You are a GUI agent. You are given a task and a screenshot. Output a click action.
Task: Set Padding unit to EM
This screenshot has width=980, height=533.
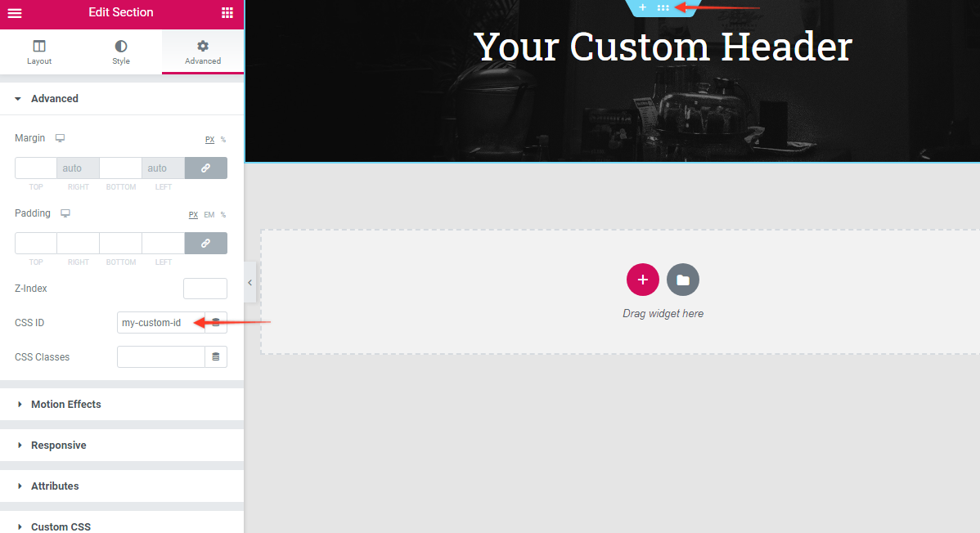[x=209, y=215]
